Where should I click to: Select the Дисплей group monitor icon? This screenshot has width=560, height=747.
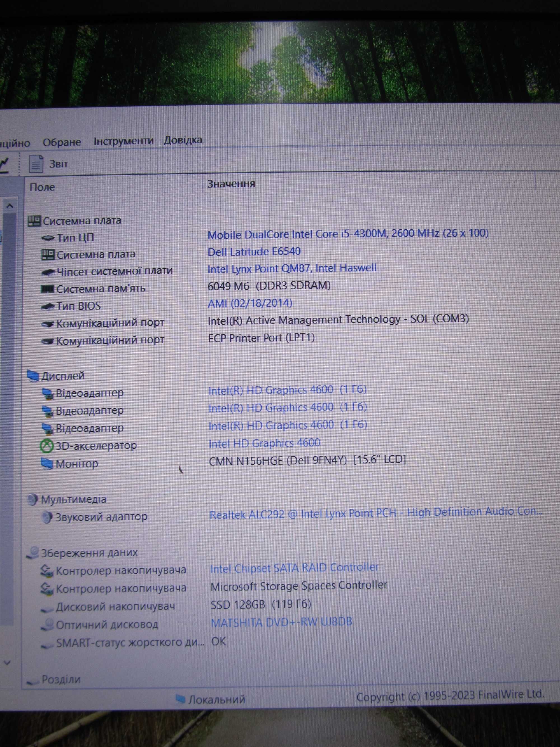[33, 376]
